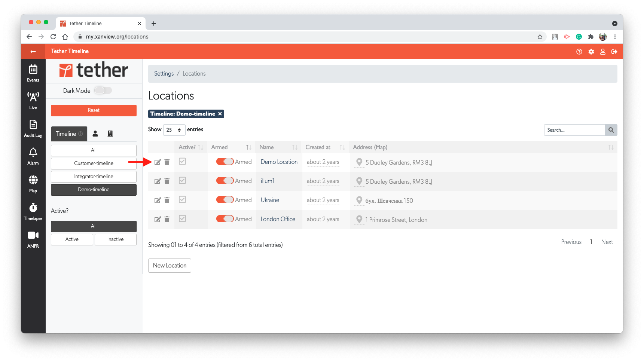Select the Customer-timeline filter
Image resolution: width=644 pixels, height=361 pixels.
pyautogui.click(x=93, y=163)
